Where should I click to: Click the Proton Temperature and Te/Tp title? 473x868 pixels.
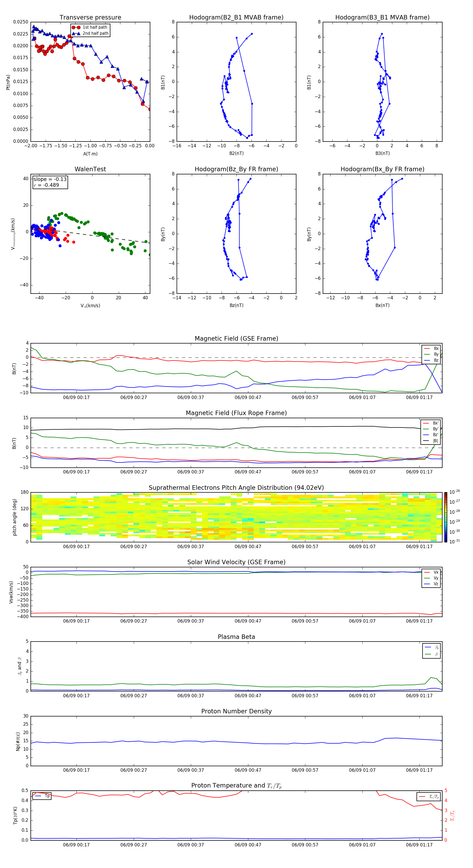coord(236,786)
